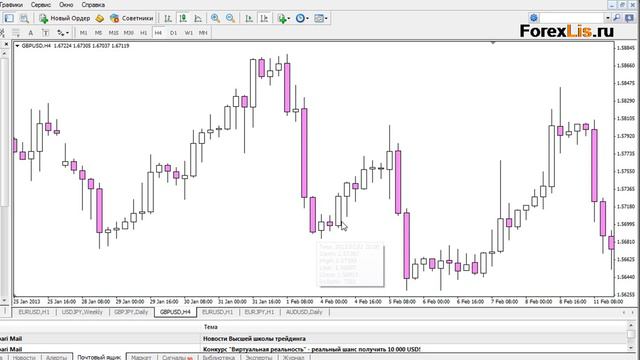Open the Окно menu
This screenshot has height=360, width=640.
pyautogui.click(x=66, y=5)
